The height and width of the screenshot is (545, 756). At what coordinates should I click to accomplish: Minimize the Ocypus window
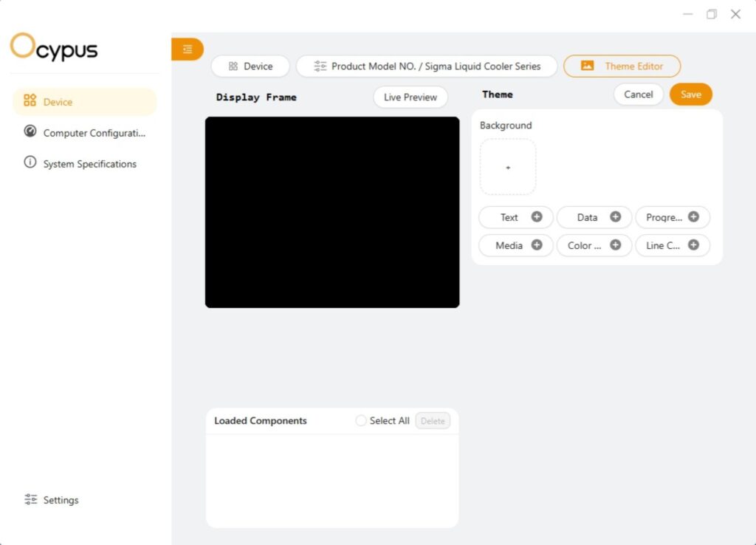pyautogui.click(x=687, y=14)
